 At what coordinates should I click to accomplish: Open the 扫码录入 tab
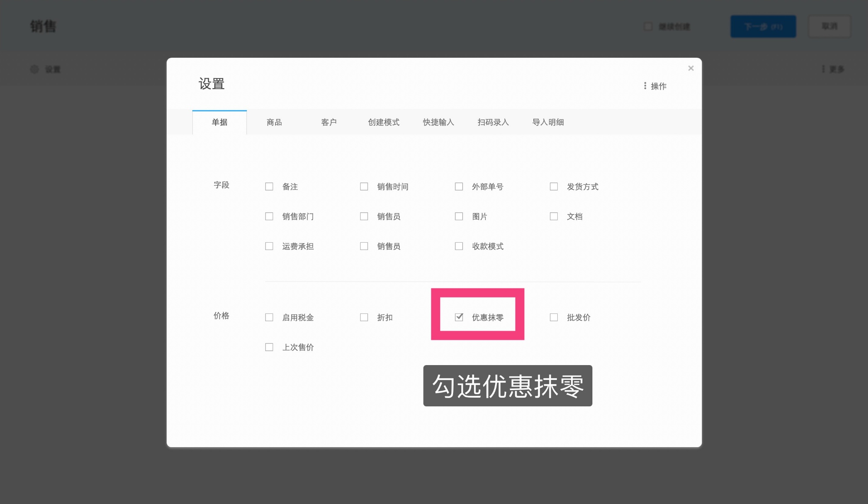[493, 122]
